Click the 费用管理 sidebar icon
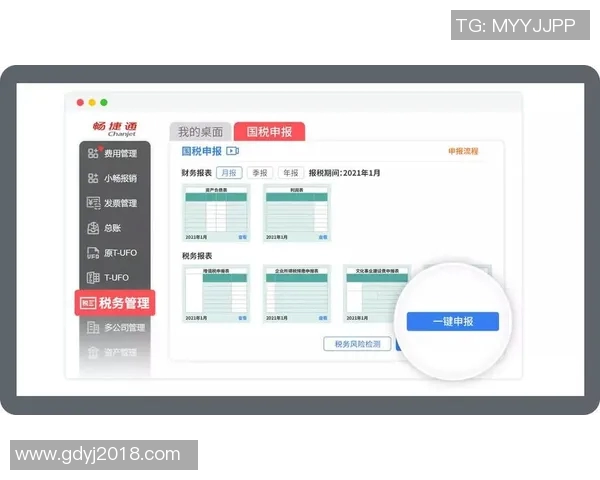Screen dimensions: 600x480 (93, 153)
